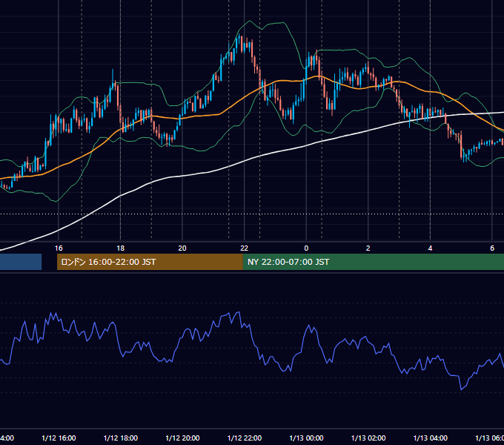Click the 1/12 16:00 date label
Screen dimensions: 504x445
(x=59, y=438)
